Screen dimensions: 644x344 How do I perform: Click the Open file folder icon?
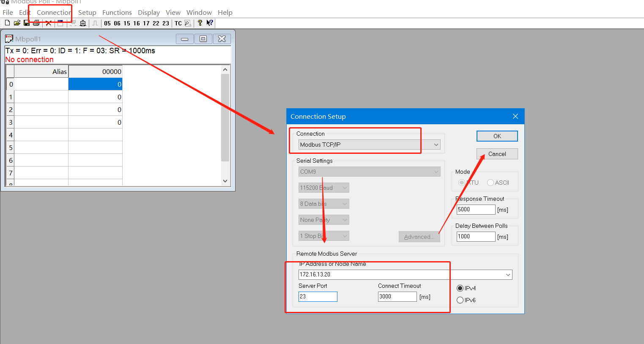[17, 23]
